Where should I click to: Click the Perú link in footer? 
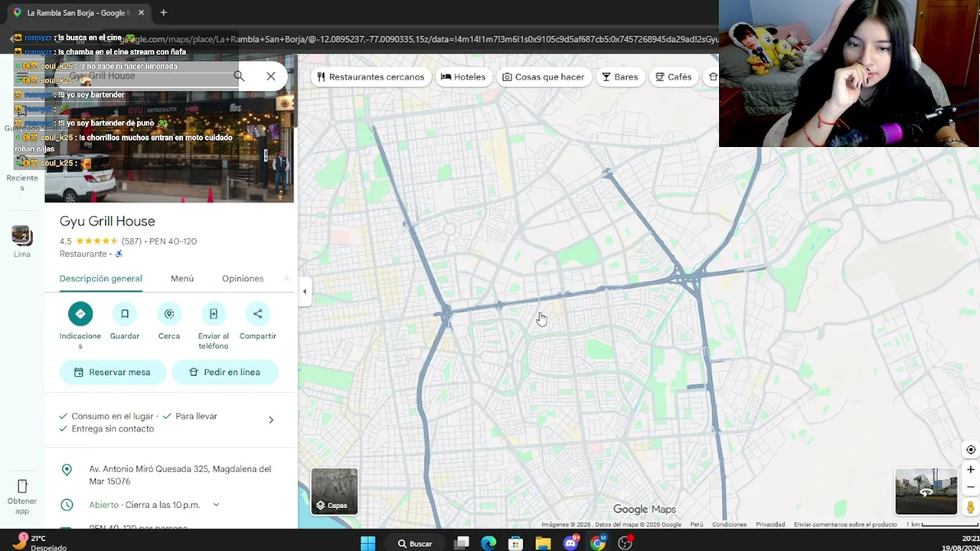697,525
